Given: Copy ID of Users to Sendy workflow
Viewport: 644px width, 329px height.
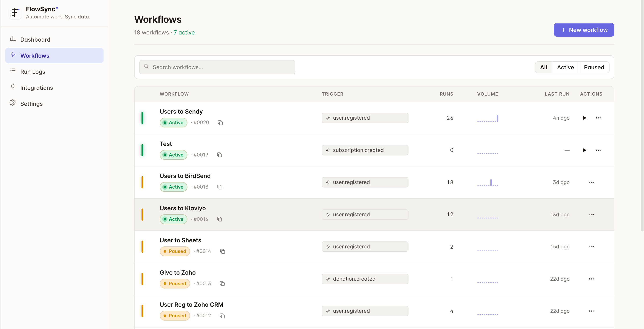Looking at the screenshot, I should click(x=220, y=122).
